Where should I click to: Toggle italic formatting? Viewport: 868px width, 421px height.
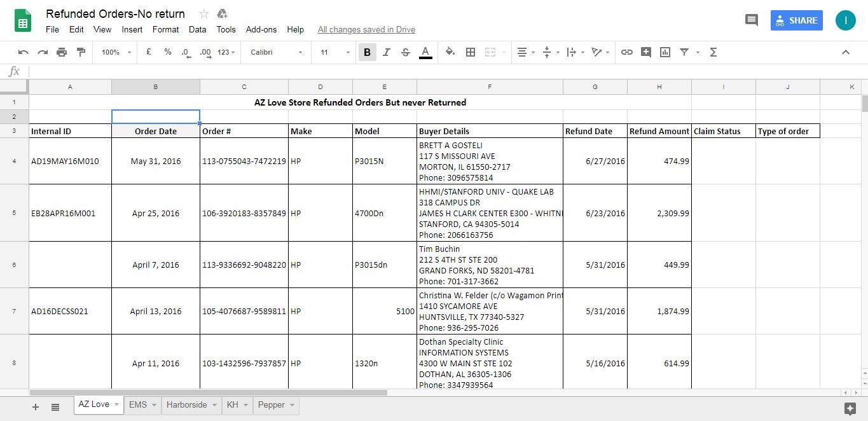click(x=386, y=52)
